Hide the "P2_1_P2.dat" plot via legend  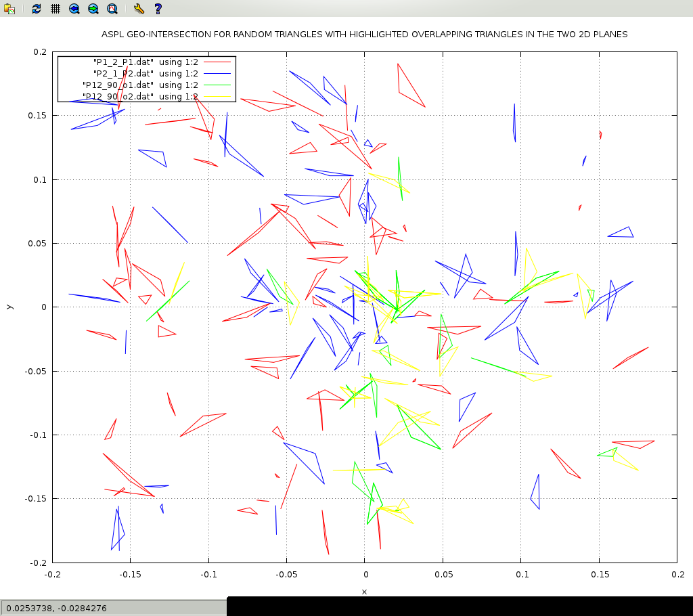point(145,73)
